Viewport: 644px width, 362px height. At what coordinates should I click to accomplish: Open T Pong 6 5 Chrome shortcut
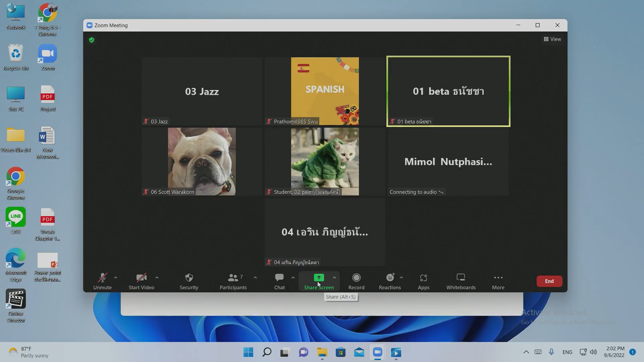[x=47, y=19]
